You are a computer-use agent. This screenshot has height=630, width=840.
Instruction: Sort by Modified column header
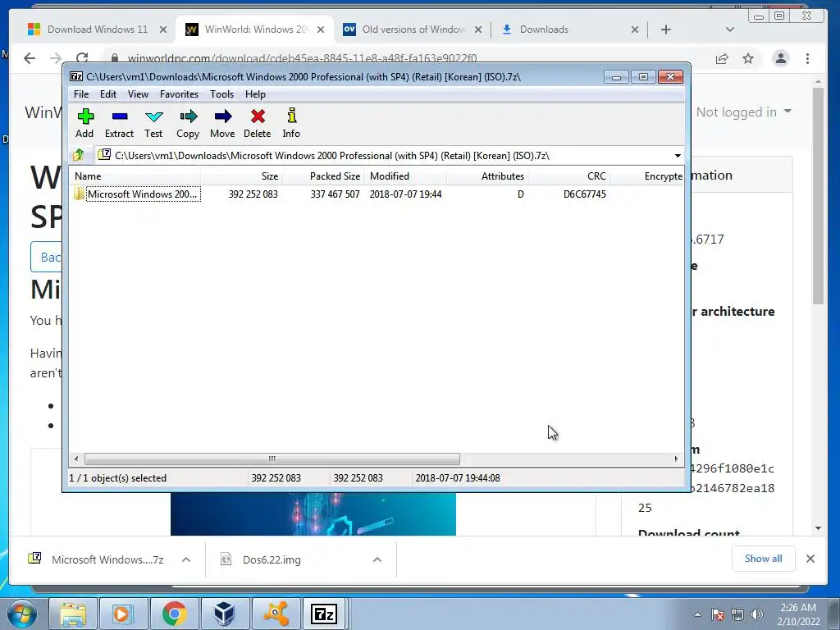(x=405, y=176)
